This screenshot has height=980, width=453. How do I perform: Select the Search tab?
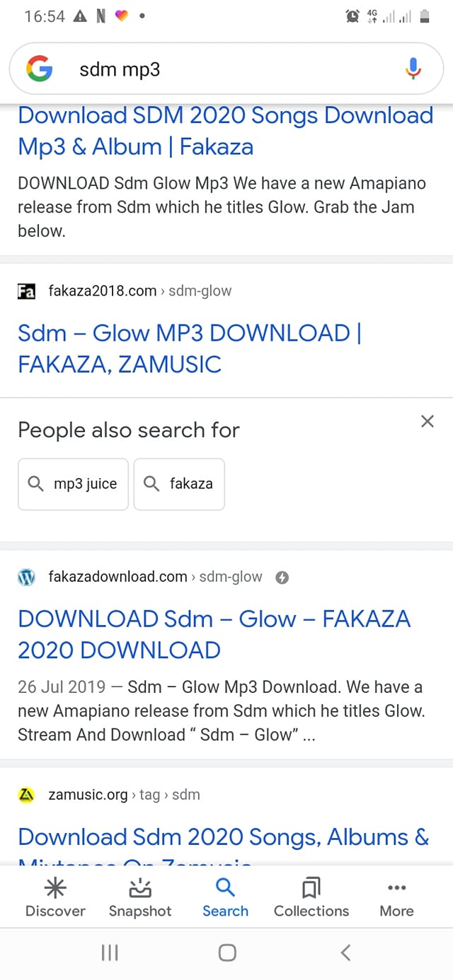[225, 897]
